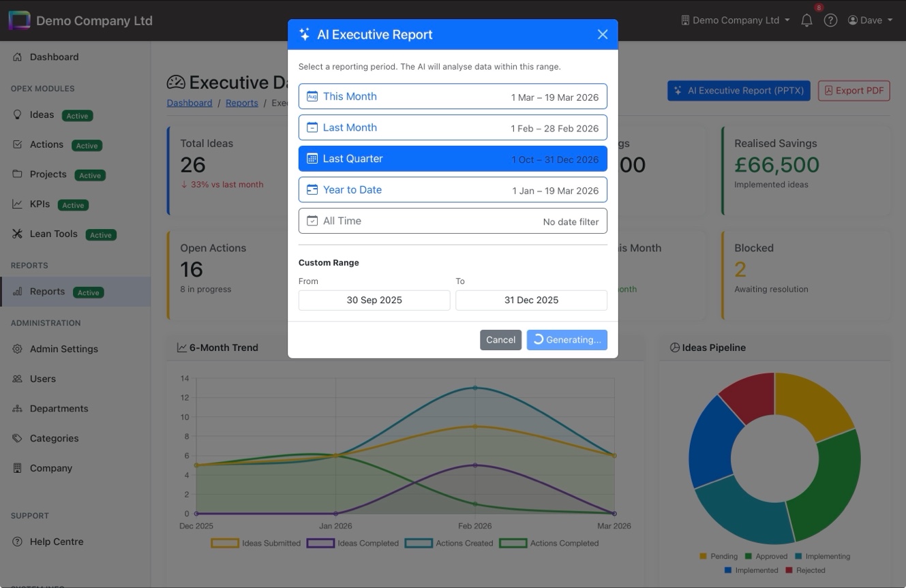
Task: Select the Ideas lightbulb icon in sidebar
Action: pyautogui.click(x=17, y=114)
